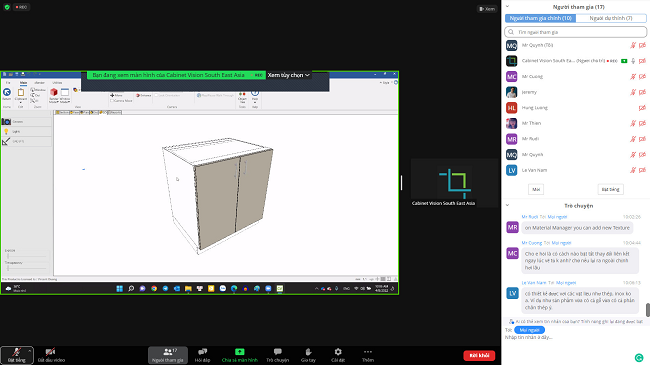Click the red Rời khỏi leave button
The width and height of the screenshot is (650, 365).
pyautogui.click(x=479, y=355)
